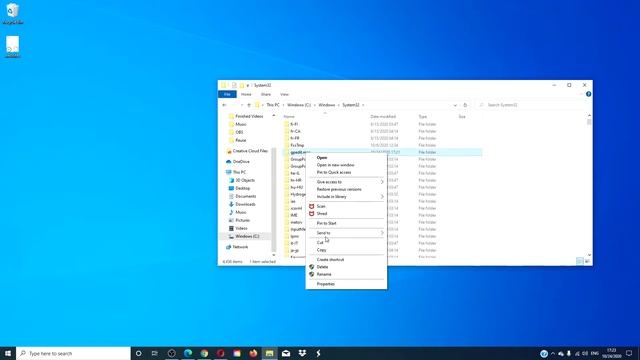Click This PC in the address breadcrumb
Image resolution: width=640 pixels, height=360 pixels.
273,105
